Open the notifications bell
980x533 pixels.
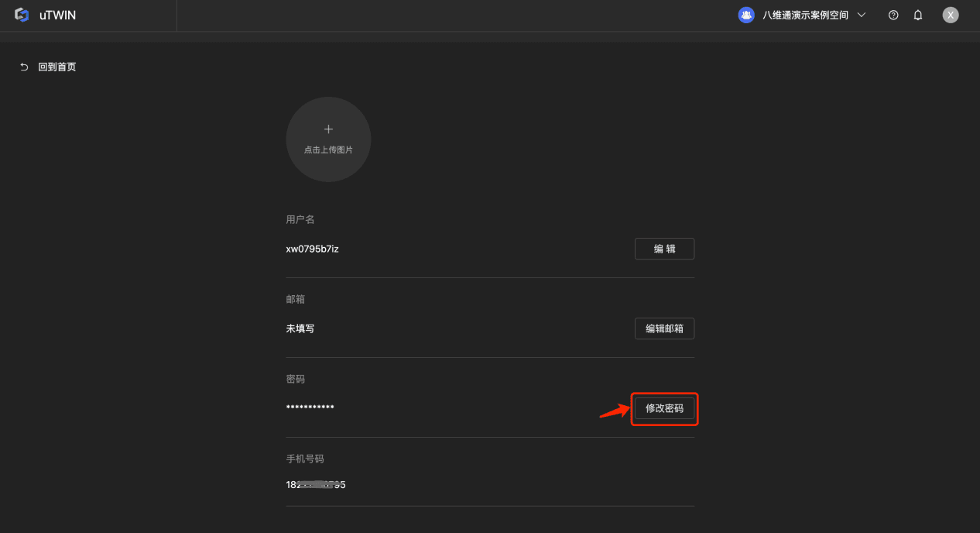pyautogui.click(x=918, y=15)
